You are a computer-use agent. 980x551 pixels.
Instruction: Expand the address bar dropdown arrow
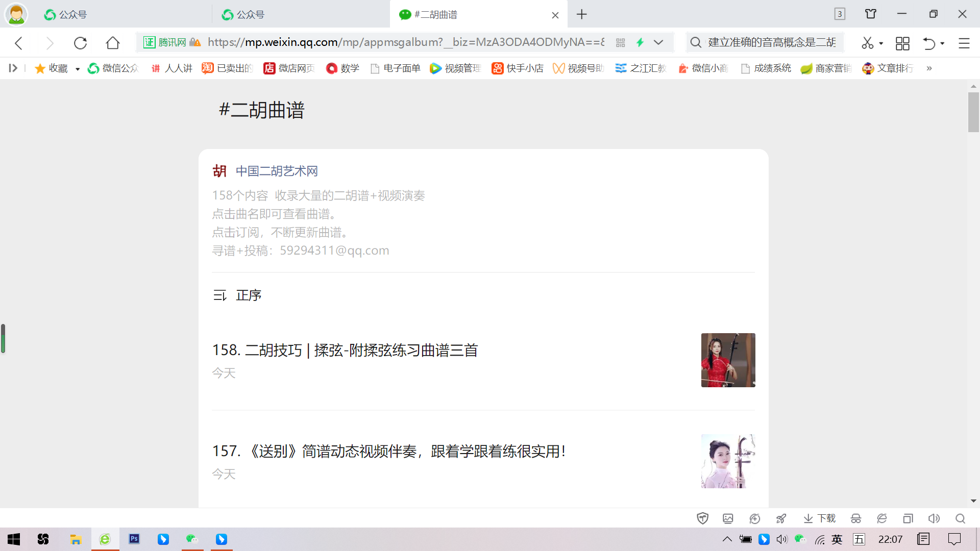[658, 43]
